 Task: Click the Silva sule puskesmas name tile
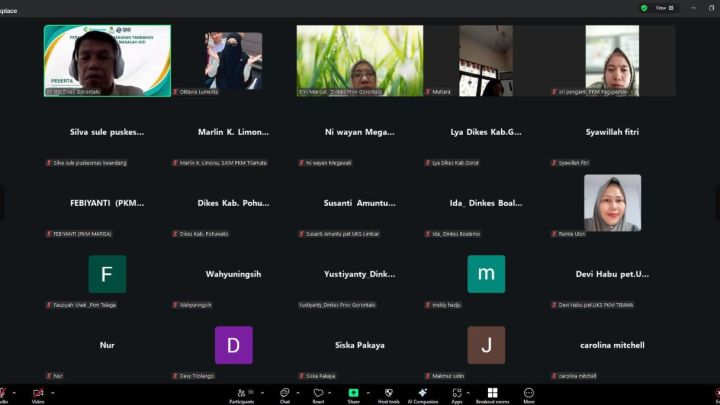point(107,132)
